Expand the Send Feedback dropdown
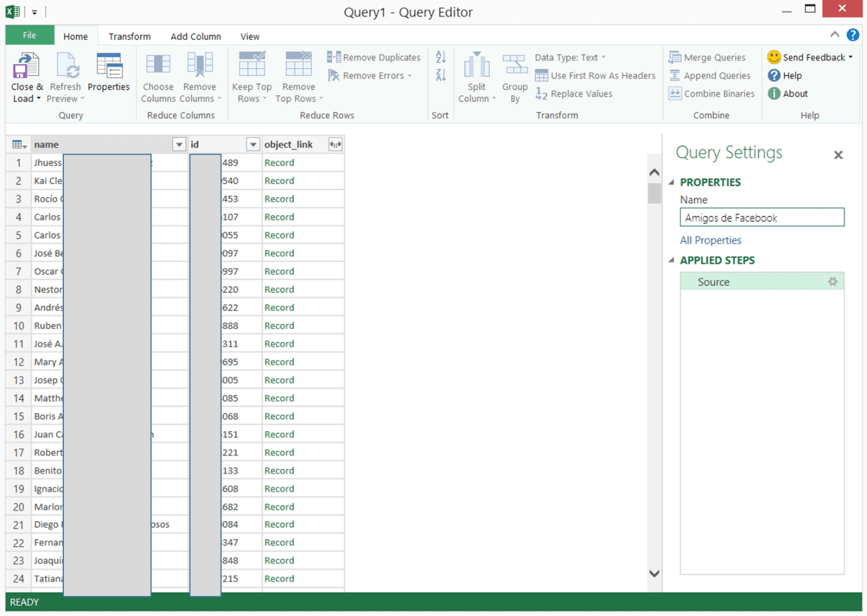Viewport: 867px width, 616px height. click(810, 57)
